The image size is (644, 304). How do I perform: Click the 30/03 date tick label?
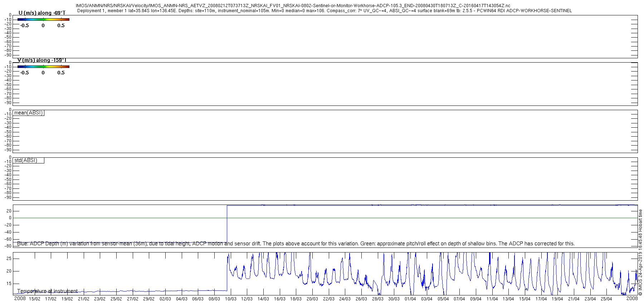(394, 299)
